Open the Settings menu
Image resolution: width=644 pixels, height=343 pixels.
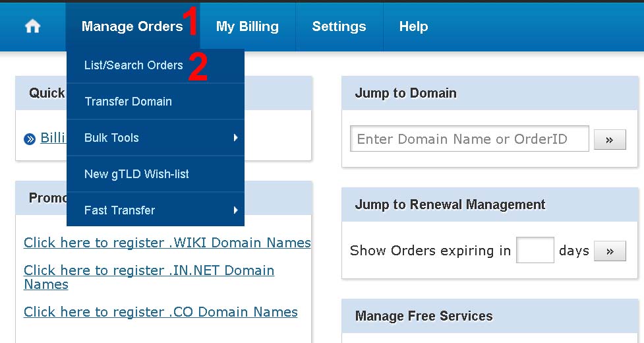(x=339, y=26)
